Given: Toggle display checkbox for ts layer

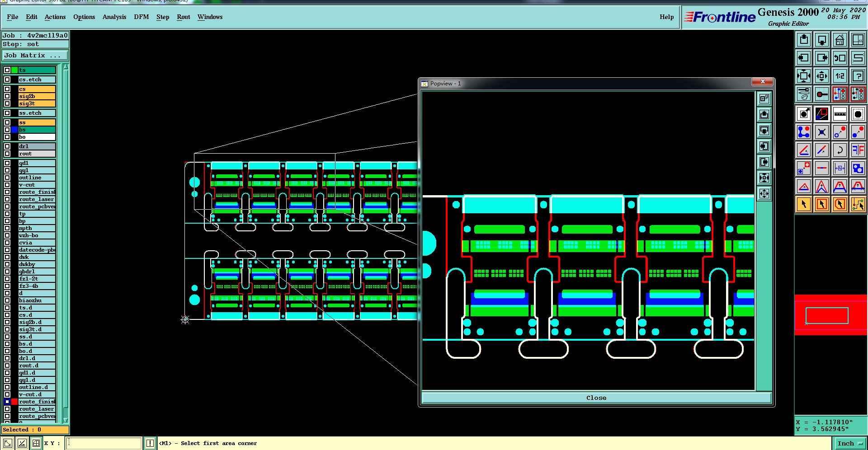Looking at the screenshot, I should pyautogui.click(x=7, y=70).
